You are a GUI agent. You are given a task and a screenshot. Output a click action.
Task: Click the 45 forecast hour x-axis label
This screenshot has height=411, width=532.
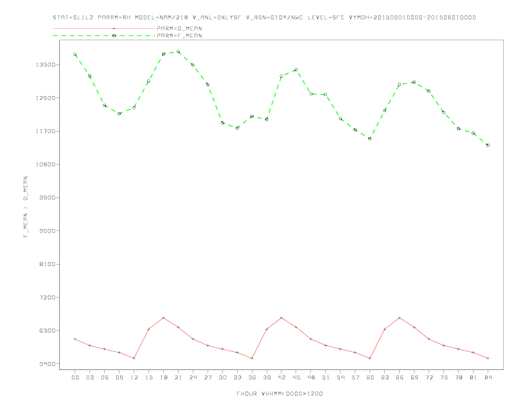(296, 377)
